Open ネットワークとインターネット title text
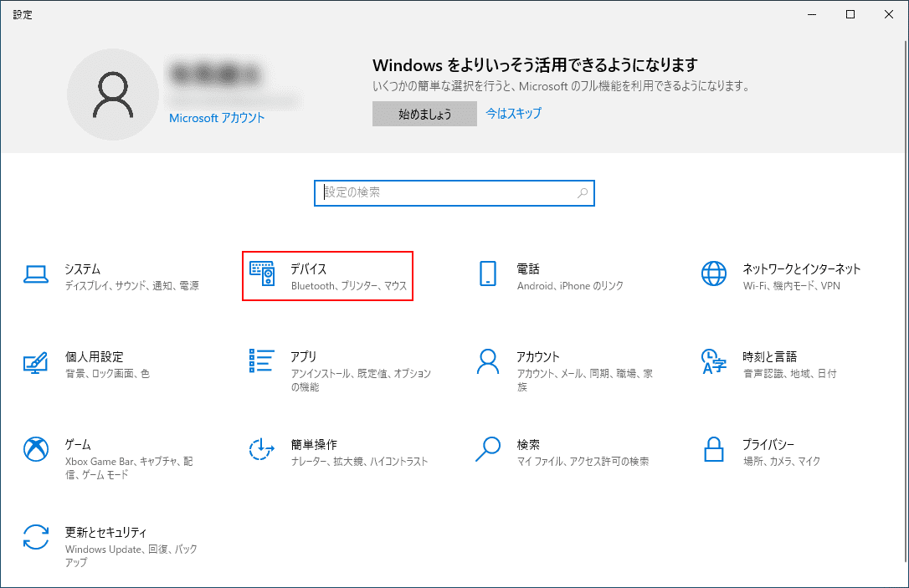Image resolution: width=909 pixels, height=588 pixels. coord(802,268)
